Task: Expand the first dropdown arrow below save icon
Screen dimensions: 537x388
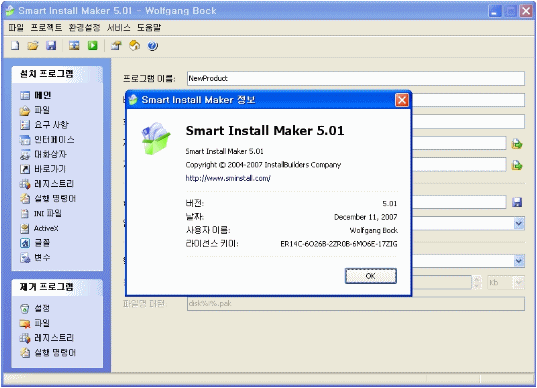Action: [519, 224]
